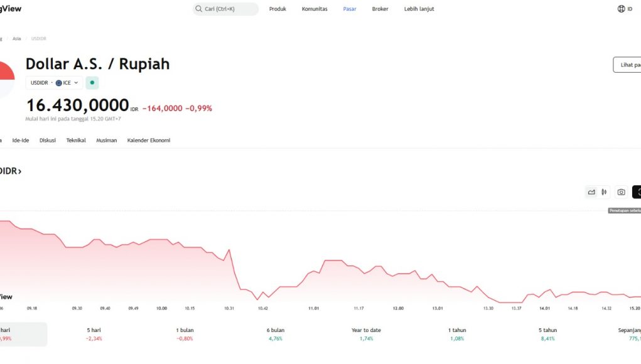The width and height of the screenshot is (641, 364).
Task: Switch to the Teknikal tab
Action: [x=76, y=141]
